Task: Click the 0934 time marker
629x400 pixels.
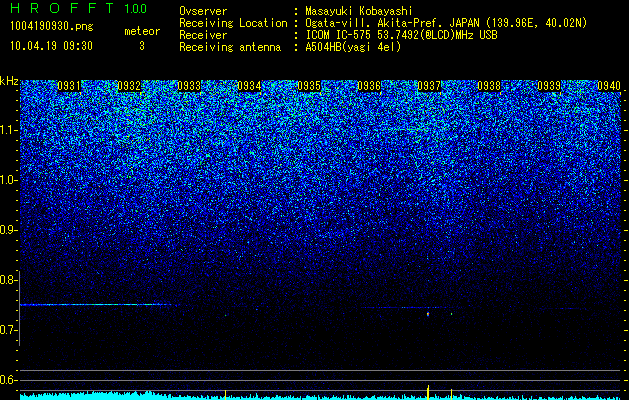Action: pos(249,86)
